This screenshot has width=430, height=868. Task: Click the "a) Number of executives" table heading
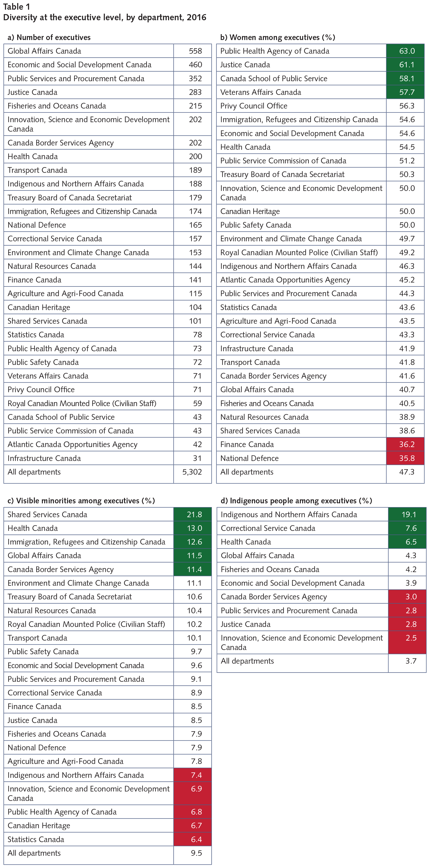click(49, 37)
